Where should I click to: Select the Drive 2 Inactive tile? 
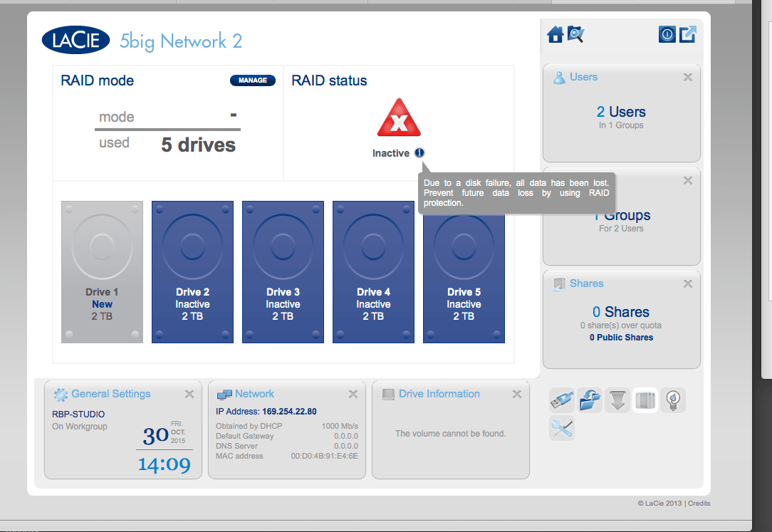[192, 271]
